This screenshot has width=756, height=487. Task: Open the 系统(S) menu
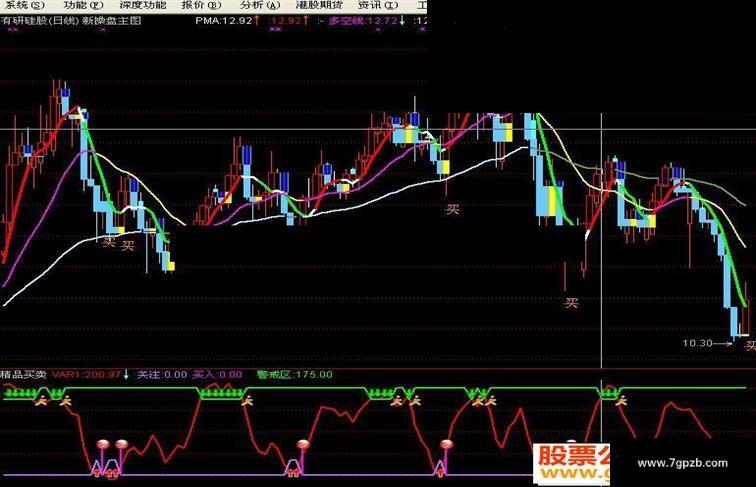[24, 5]
